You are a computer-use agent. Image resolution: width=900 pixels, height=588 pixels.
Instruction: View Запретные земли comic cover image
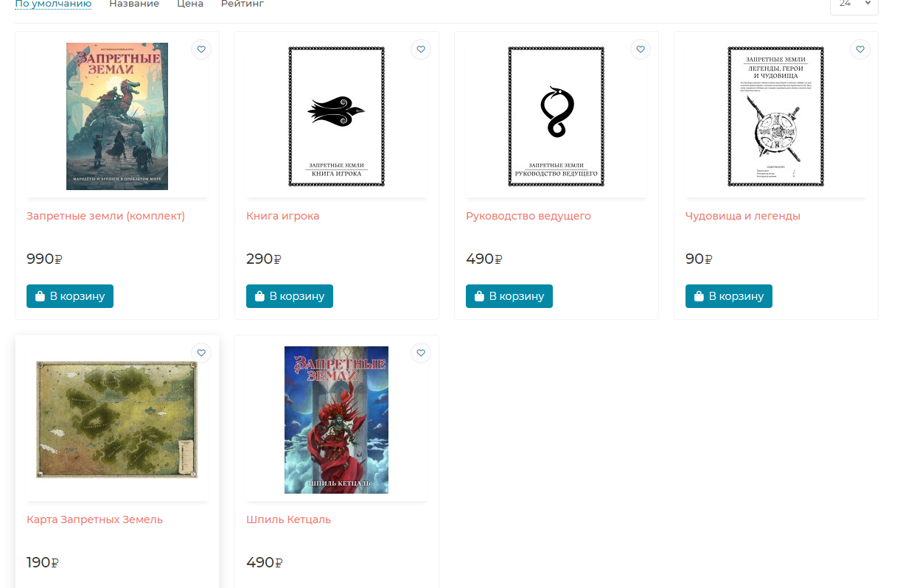117,116
